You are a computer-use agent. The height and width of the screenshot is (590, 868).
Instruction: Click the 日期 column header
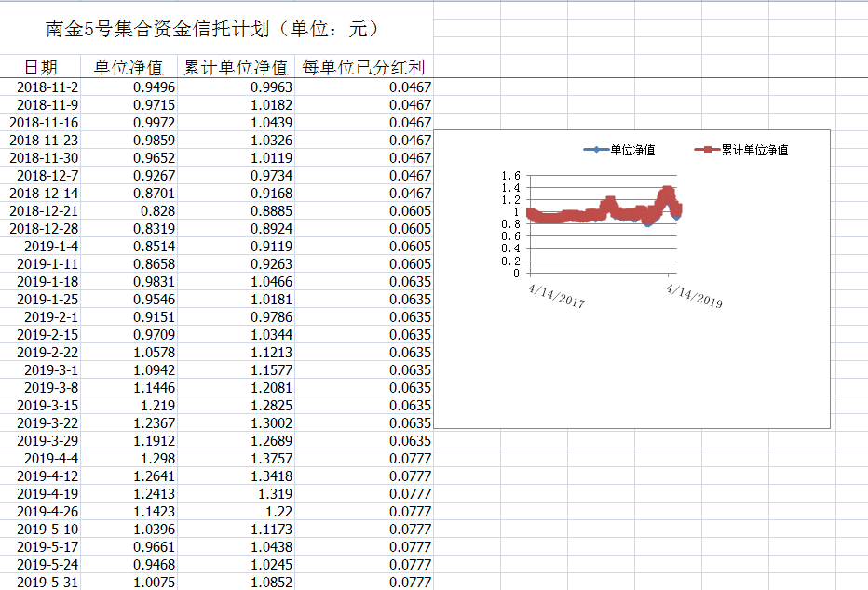40,67
